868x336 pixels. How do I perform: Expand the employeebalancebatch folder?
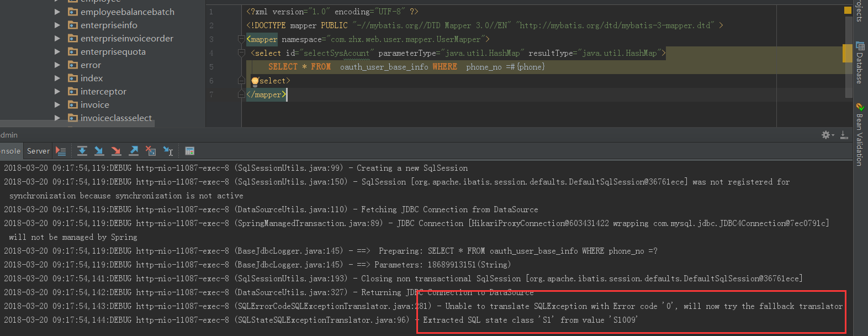(x=57, y=12)
